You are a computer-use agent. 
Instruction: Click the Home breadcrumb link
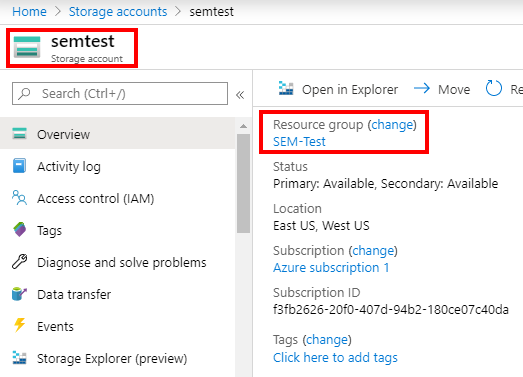(29, 12)
